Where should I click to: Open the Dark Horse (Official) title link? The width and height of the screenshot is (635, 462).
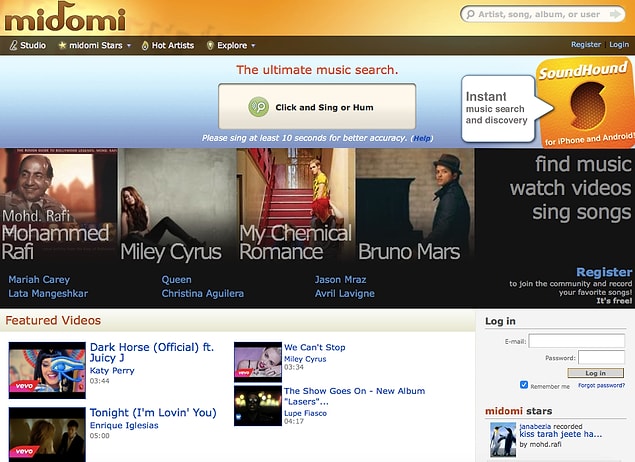click(152, 352)
